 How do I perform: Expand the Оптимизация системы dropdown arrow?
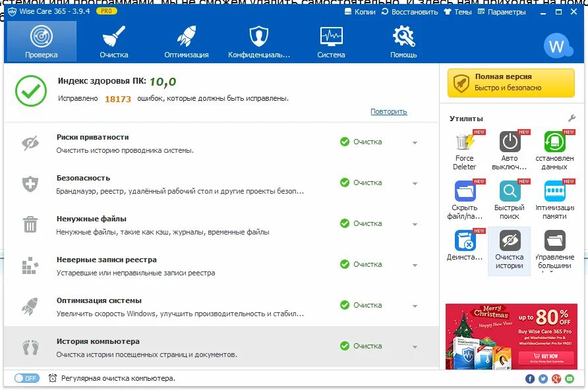[x=415, y=306]
